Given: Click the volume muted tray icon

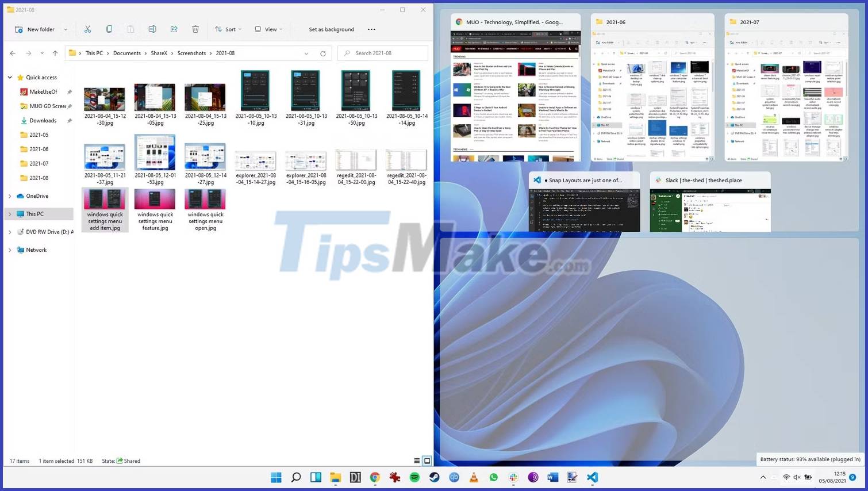Looking at the screenshot, I should click(797, 477).
